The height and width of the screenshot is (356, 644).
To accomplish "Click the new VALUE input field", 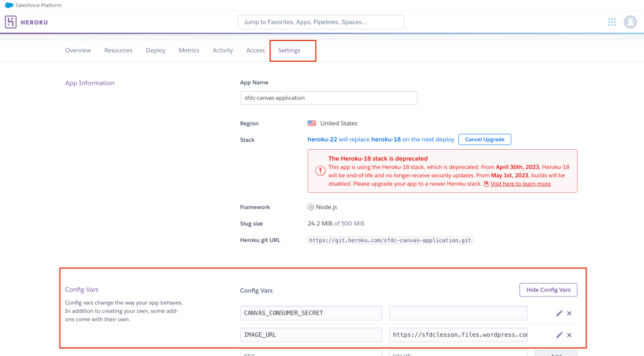I will (x=458, y=353).
